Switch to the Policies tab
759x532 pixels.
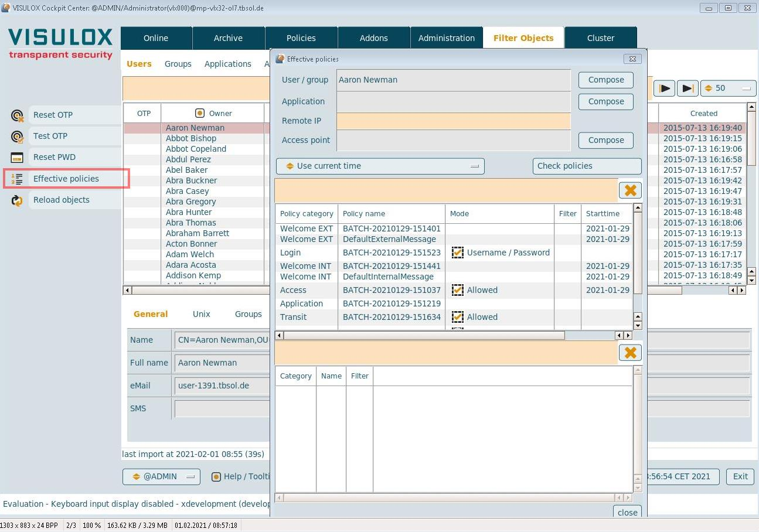tap(301, 38)
